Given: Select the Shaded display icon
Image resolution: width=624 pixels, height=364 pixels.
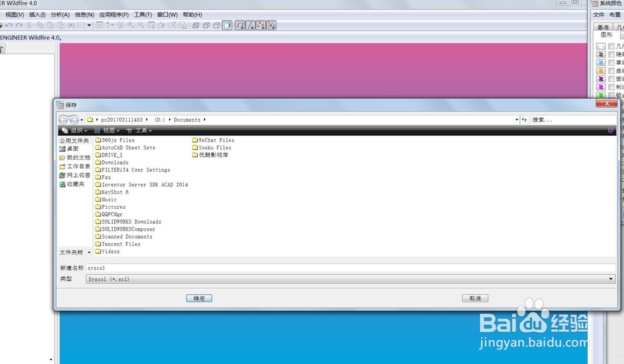Looking at the screenshot, I should coord(227,26).
